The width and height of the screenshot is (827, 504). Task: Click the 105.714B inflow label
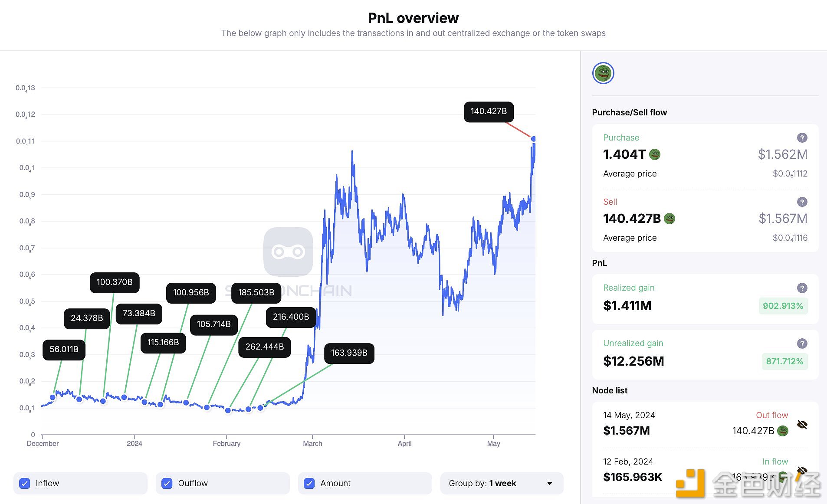tap(214, 324)
